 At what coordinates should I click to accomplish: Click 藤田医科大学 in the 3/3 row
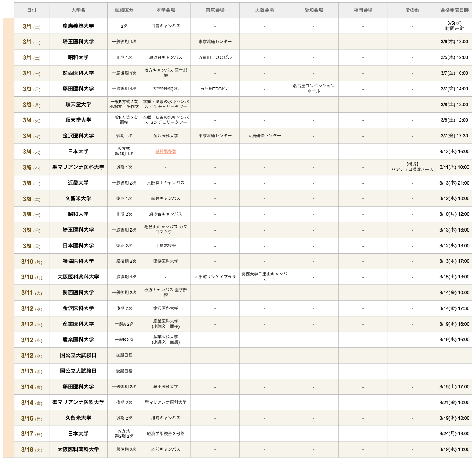78,89
